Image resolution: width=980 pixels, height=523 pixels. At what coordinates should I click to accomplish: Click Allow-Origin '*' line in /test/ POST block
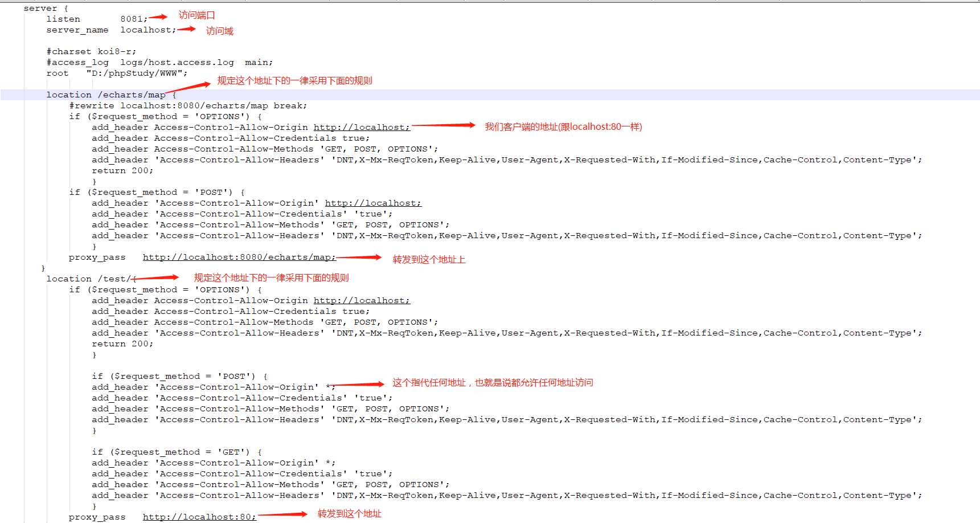tap(214, 387)
